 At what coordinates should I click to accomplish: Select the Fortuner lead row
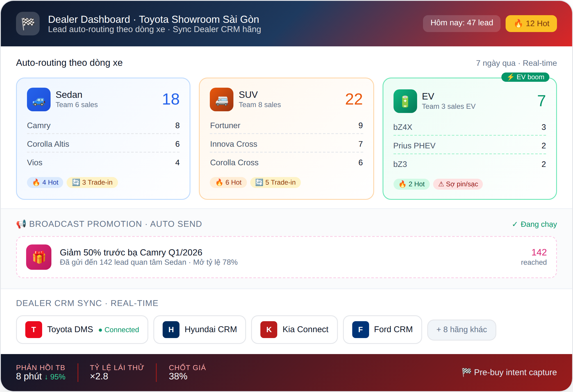[x=286, y=125]
